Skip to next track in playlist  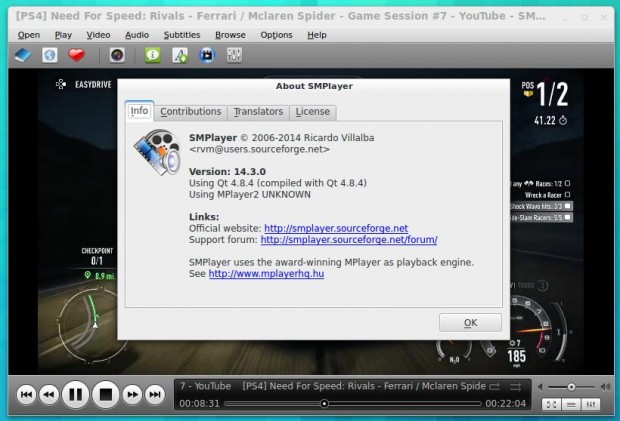[155, 394]
